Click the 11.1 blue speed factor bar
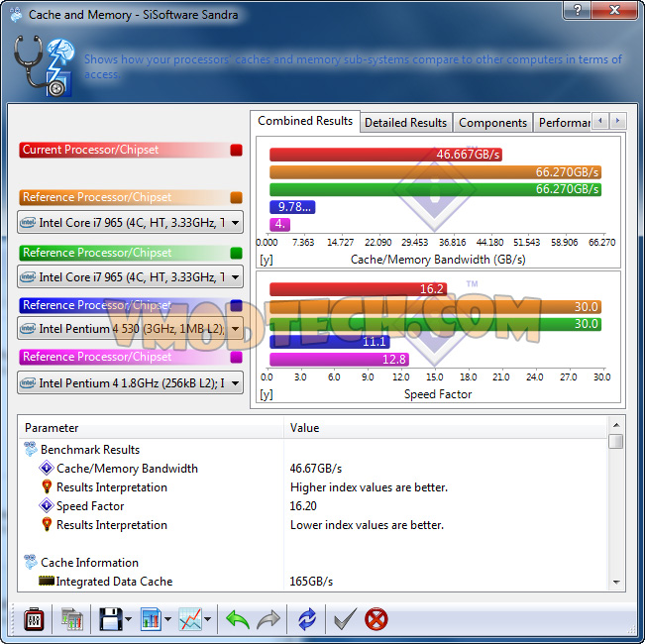Viewport: 645px width, 644px height. coord(330,342)
